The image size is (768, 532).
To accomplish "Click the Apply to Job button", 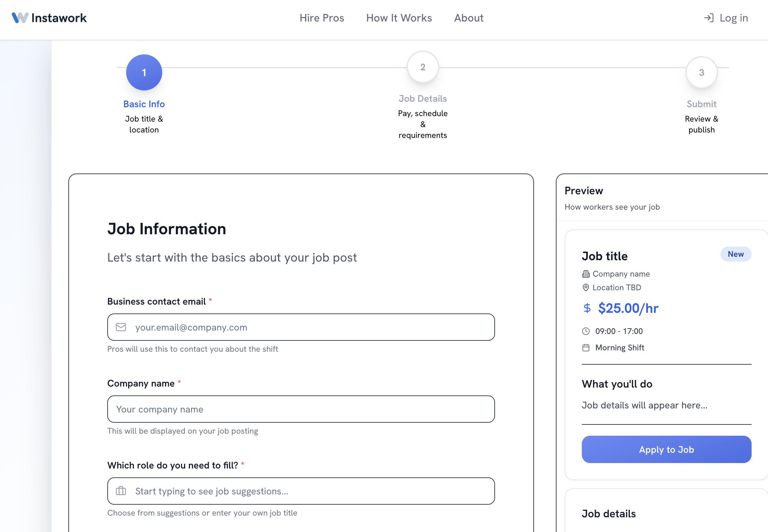I will pyautogui.click(x=667, y=449).
